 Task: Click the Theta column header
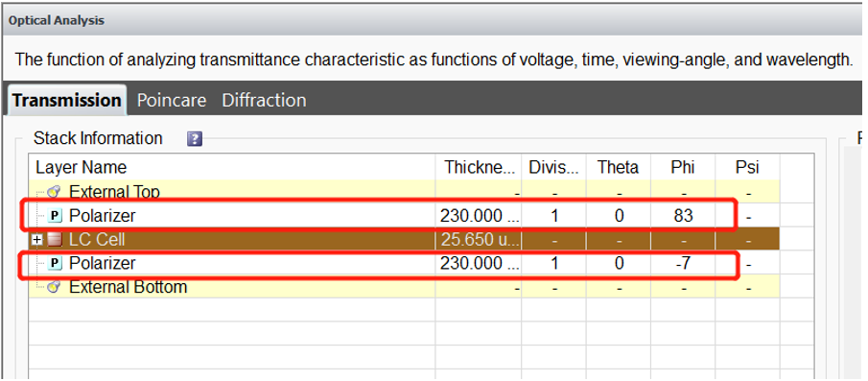point(619,167)
